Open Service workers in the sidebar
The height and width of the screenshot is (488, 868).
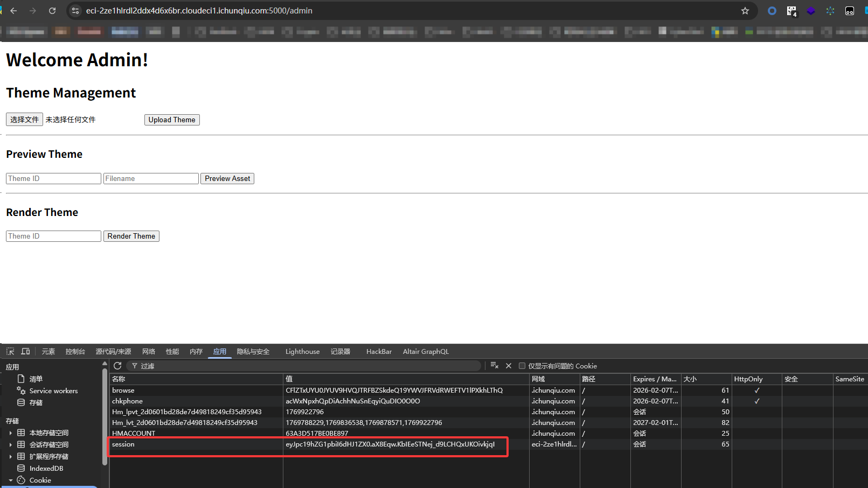(x=53, y=391)
